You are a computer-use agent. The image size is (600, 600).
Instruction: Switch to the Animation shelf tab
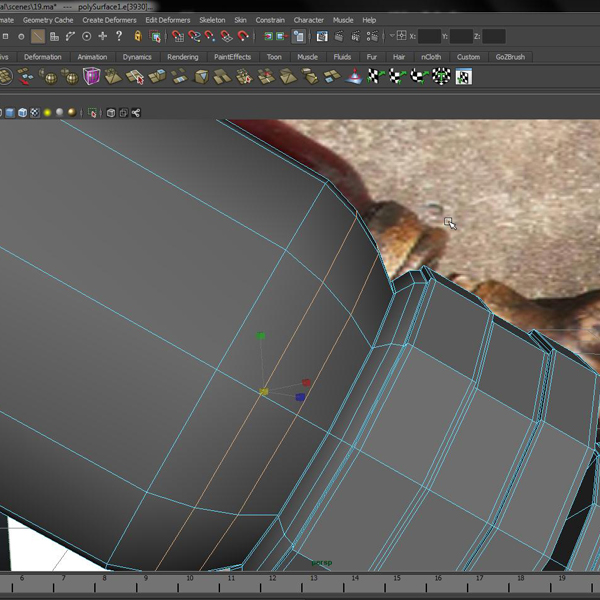92,57
